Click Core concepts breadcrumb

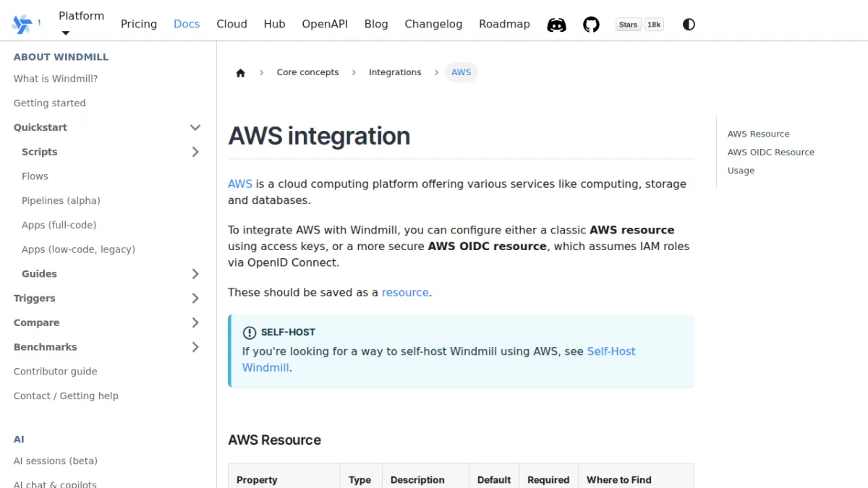tap(307, 72)
